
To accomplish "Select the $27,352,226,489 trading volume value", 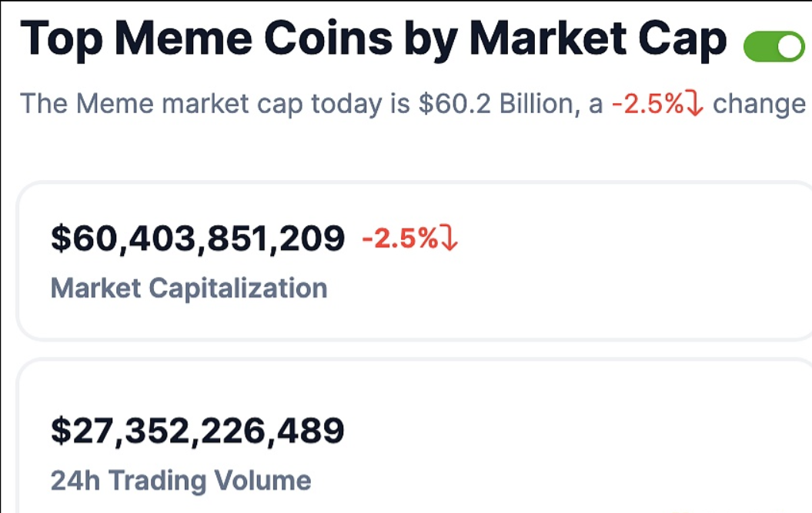I will point(198,431).
